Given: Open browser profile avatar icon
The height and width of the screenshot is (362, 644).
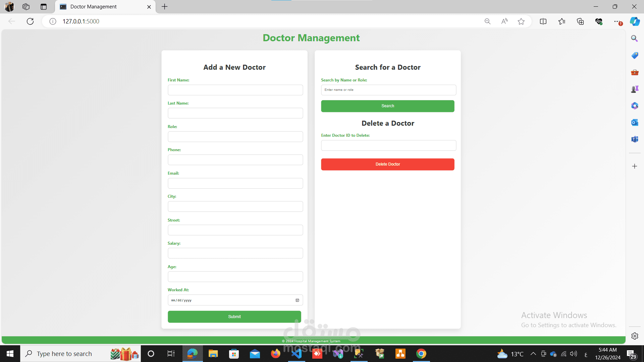Looking at the screenshot, I should pos(9,7).
